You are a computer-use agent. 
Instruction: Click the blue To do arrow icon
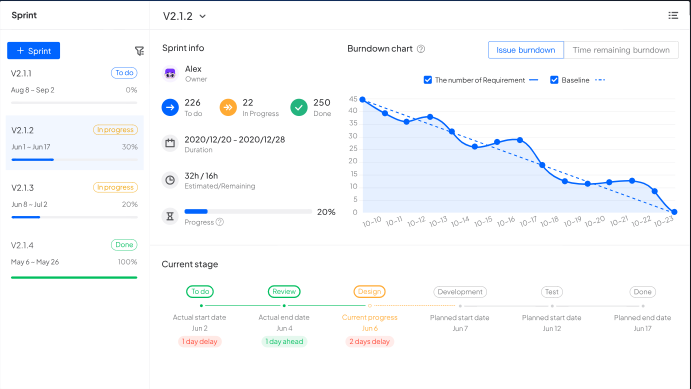click(x=170, y=107)
